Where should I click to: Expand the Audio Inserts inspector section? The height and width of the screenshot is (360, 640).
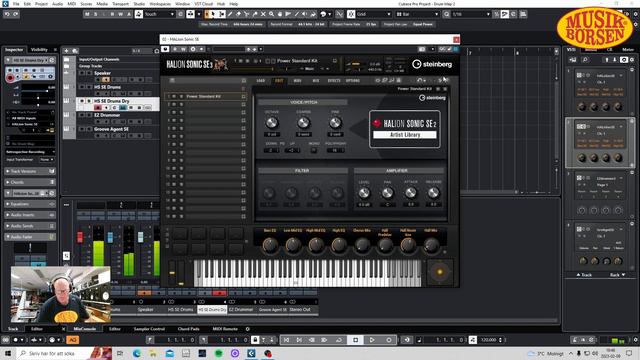click(30, 215)
